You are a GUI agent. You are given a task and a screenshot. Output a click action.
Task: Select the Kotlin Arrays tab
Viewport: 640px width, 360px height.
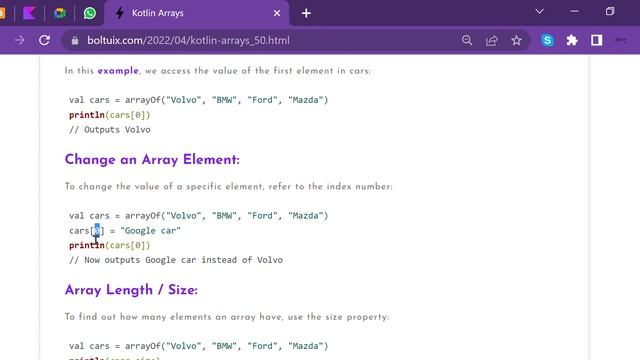click(196, 13)
